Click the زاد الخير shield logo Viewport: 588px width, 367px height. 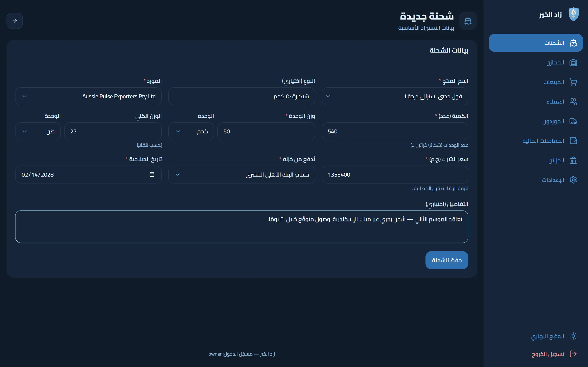tap(574, 14)
